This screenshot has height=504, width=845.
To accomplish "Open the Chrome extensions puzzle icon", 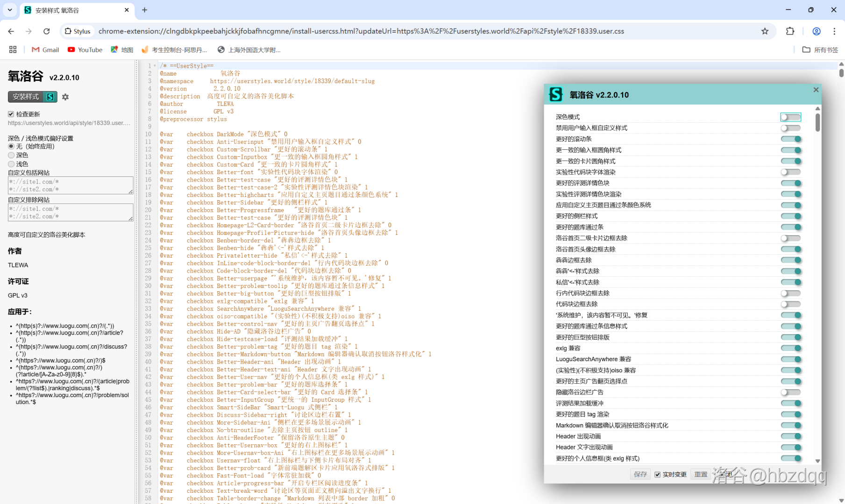I will tap(790, 31).
